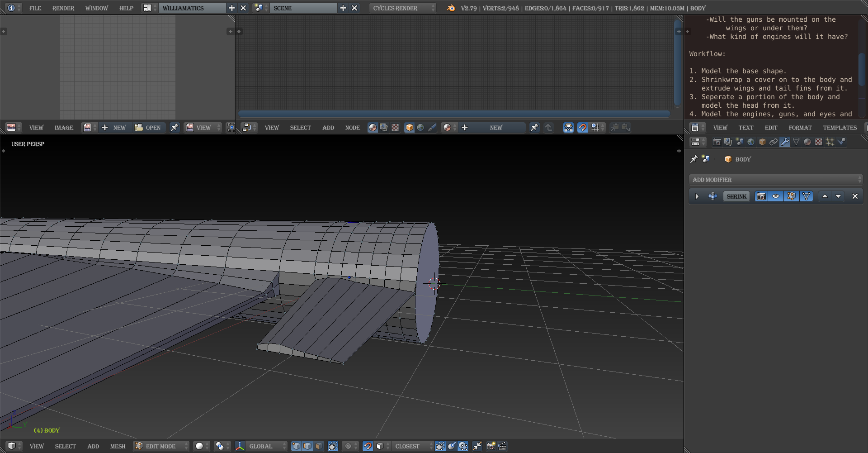Move the Shrink modifier up in stack
Screen dimensions: 868x453
click(x=825, y=196)
